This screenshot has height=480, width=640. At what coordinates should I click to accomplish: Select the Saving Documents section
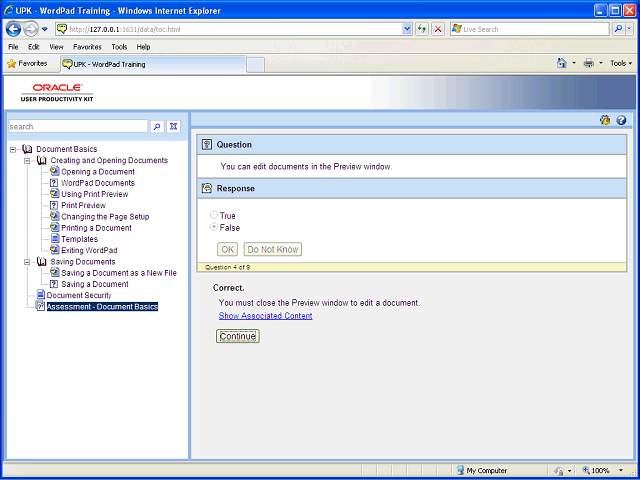point(83,262)
